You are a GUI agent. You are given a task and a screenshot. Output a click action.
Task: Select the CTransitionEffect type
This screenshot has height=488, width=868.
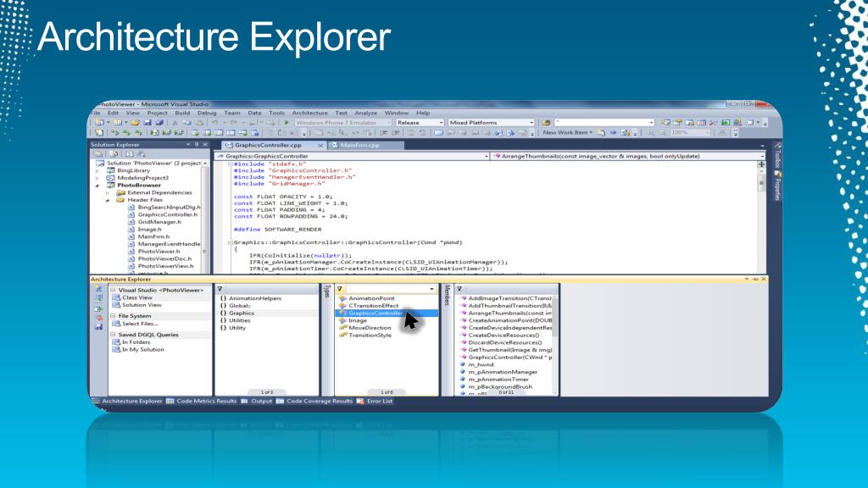point(373,305)
